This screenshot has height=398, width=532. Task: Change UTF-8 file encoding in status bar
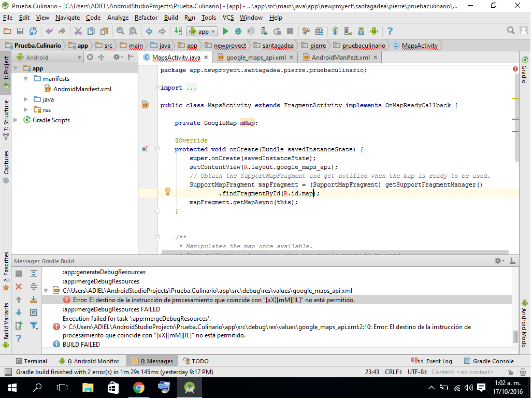[417, 372]
